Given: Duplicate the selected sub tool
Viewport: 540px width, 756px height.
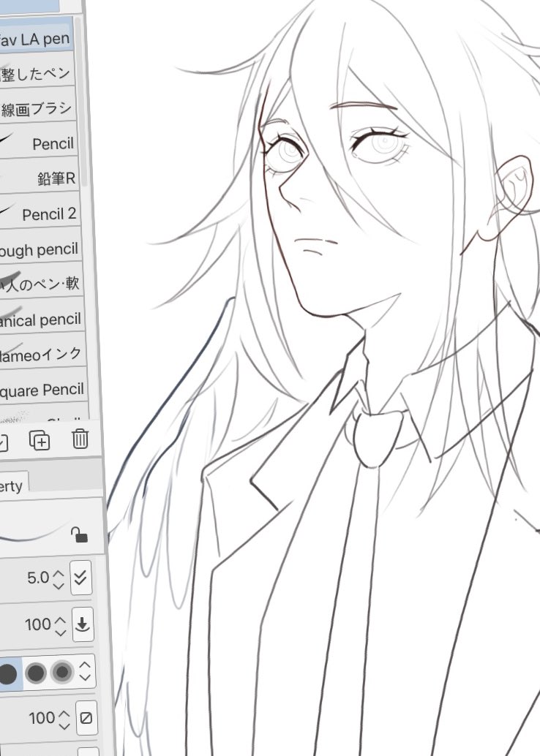Looking at the screenshot, I should 40,439.
